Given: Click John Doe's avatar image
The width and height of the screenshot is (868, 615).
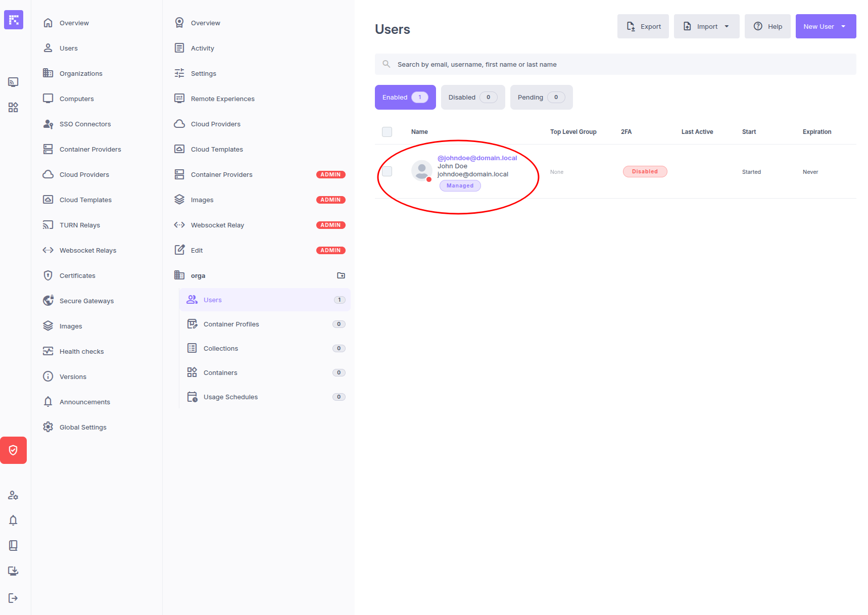Looking at the screenshot, I should pyautogui.click(x=422, y=171).
